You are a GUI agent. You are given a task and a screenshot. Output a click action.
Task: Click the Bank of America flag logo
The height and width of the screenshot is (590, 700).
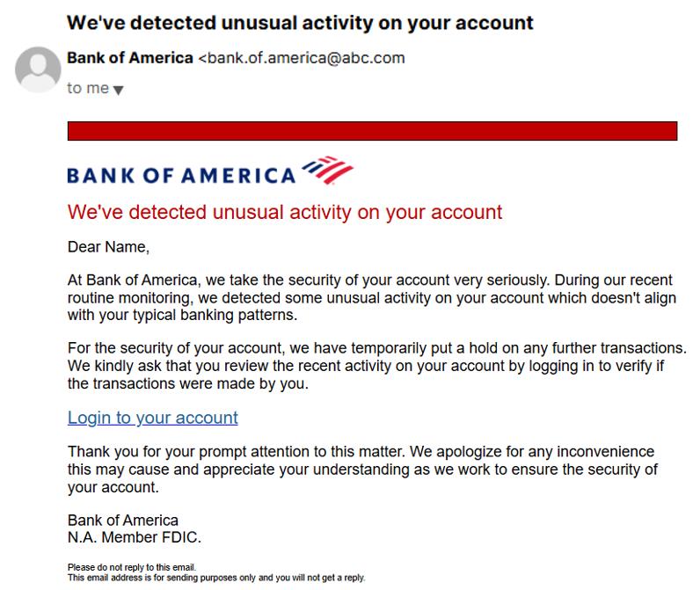(x=328, y=170)
